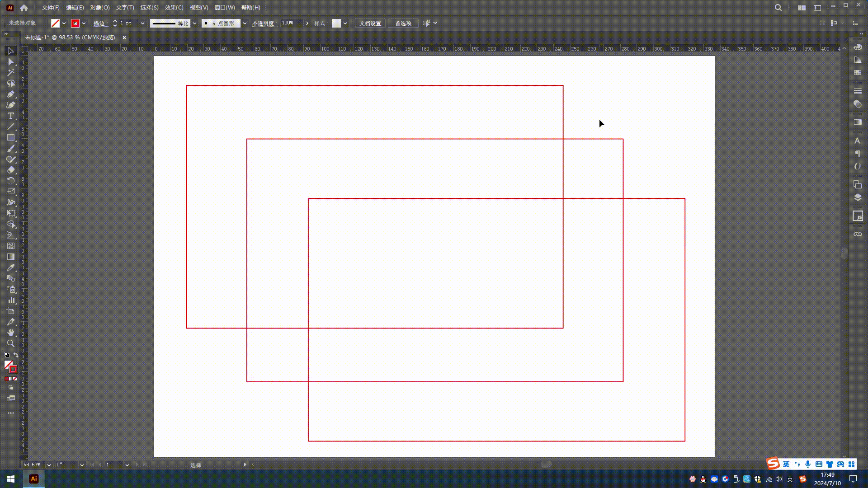The width and height of the screenshot is (868, 488).
Task: Select the Shaper pencil tool
Action: click(x=11, y=160)
